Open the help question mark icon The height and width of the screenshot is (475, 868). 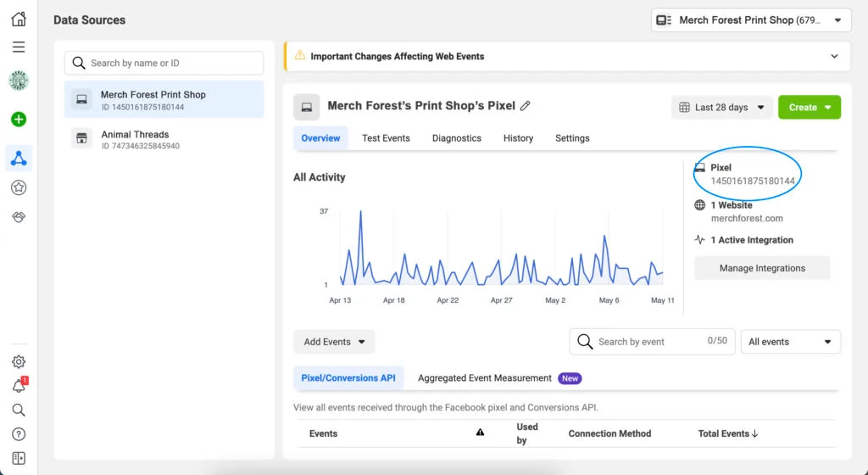[19, 434]
